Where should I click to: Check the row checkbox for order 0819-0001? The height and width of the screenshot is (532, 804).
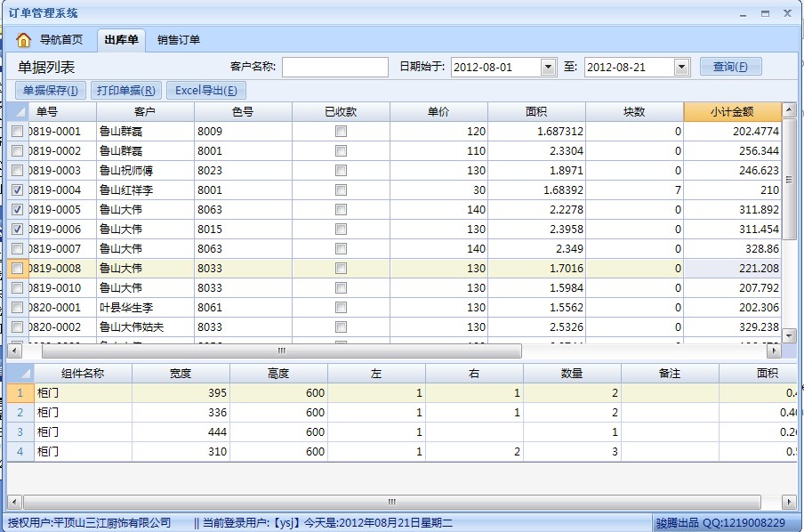pyautogui.click(x=17, y=132)
